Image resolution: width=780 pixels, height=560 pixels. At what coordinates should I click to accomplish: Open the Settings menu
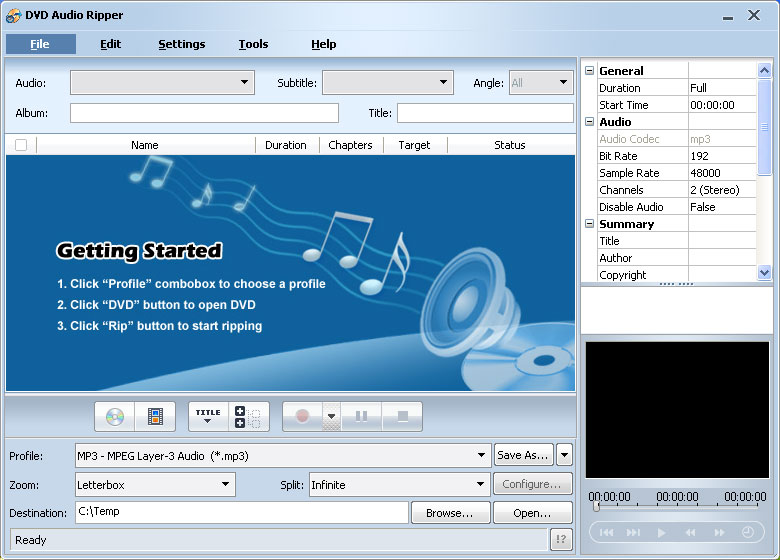[181, 44]
